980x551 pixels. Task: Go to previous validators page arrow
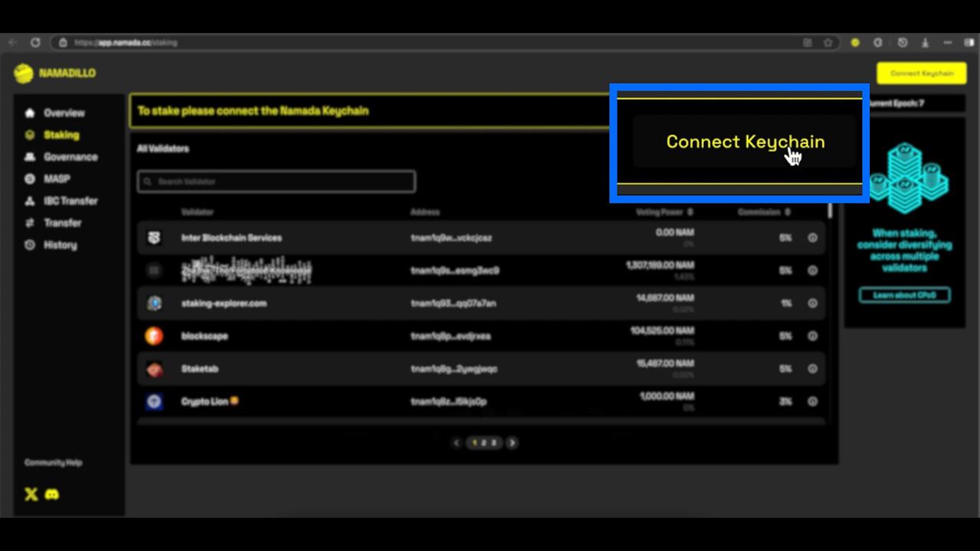coord(457,443)
